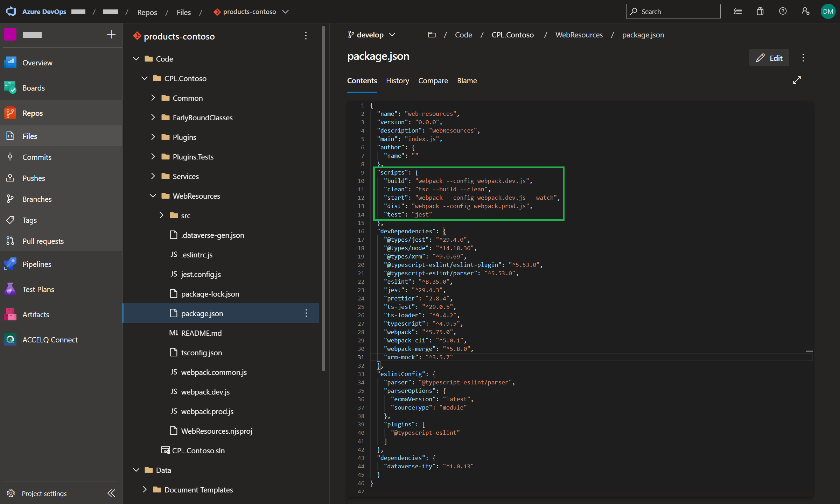Click the Azure DevOps logo icon
The height and width of the screenshot is (504, 840).
click(x=11, y=12)
